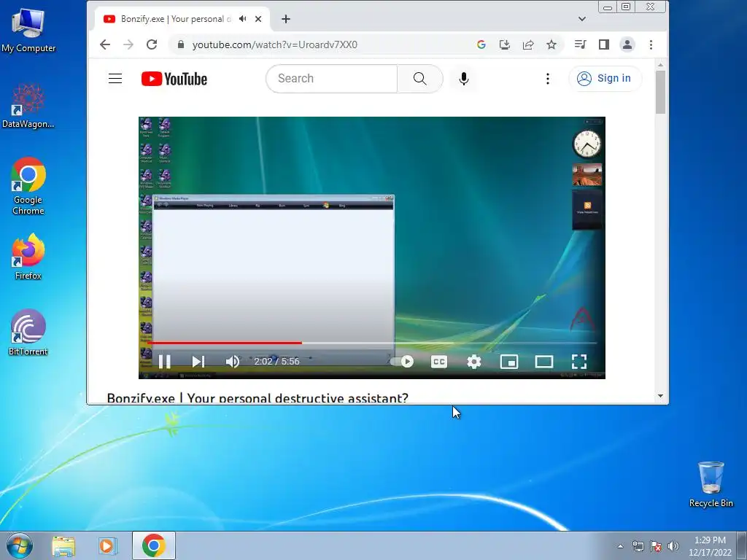The width and height of the screenshot is (747, 560).
Task: Click the page scrollbar up arrow
Action: pos(660,65)
